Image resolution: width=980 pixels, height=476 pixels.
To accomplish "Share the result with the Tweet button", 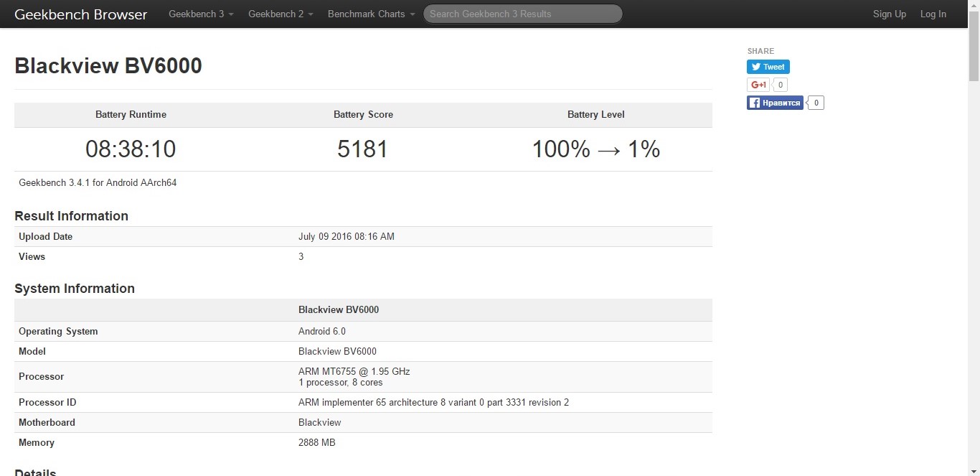I will point(768,67).
